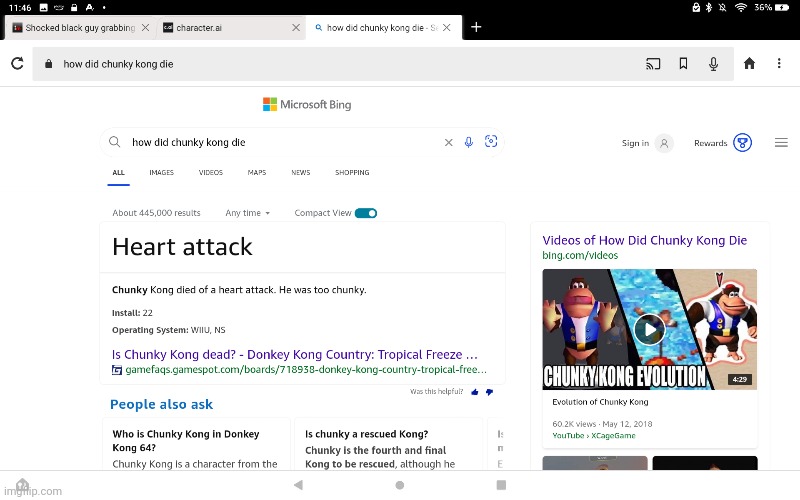Open 'Is Chunky Kong dead?' result link

pos(294,355)
